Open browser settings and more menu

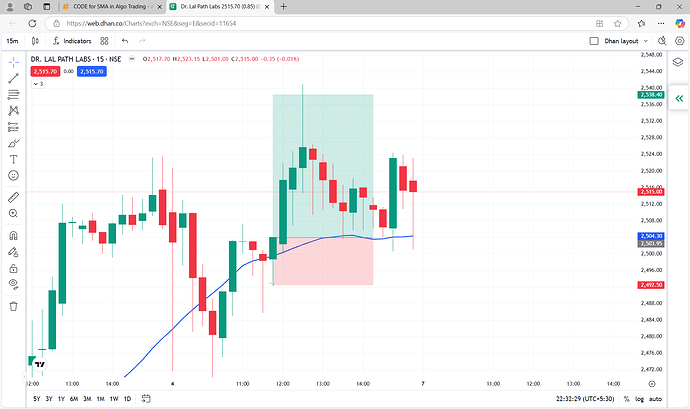(x=661, y=23)
